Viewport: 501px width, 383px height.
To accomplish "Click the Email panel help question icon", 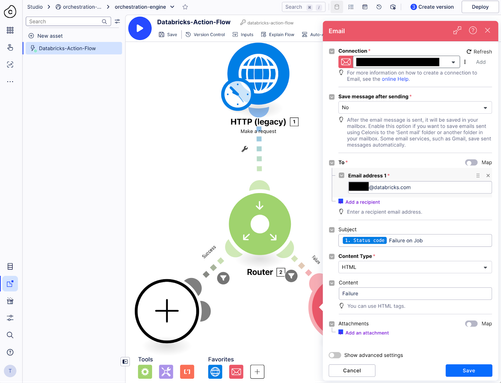I will [473, 31].
